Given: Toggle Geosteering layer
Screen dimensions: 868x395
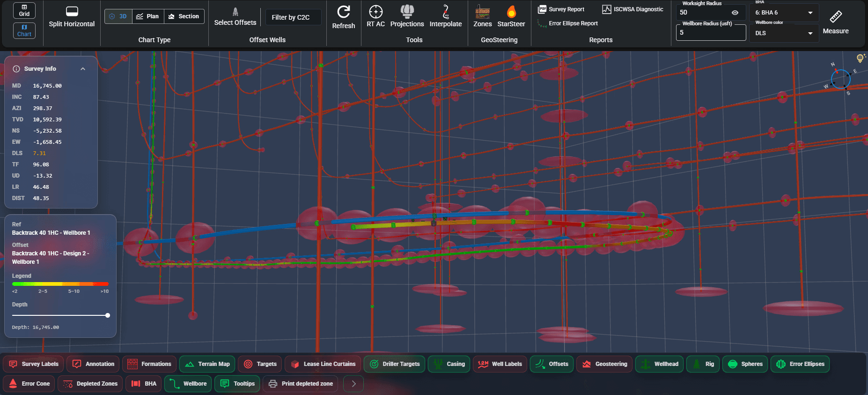Looking at the screenshot, I should click(604, 364).
